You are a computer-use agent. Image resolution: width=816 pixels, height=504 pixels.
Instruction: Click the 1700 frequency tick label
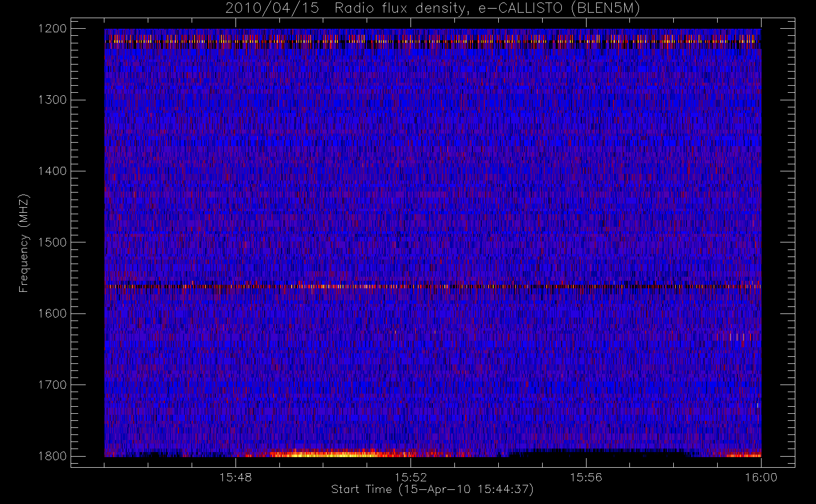(52, 385)
